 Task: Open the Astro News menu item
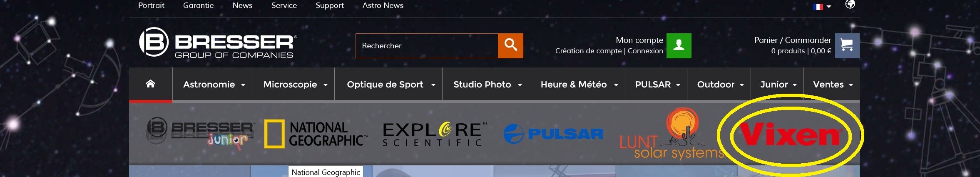(x=383, y=5)
